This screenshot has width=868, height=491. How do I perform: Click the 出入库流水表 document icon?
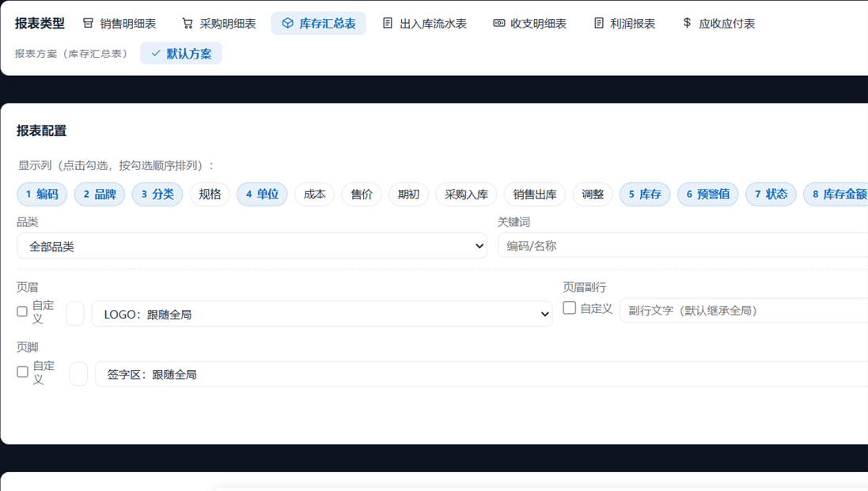point(388,23)
